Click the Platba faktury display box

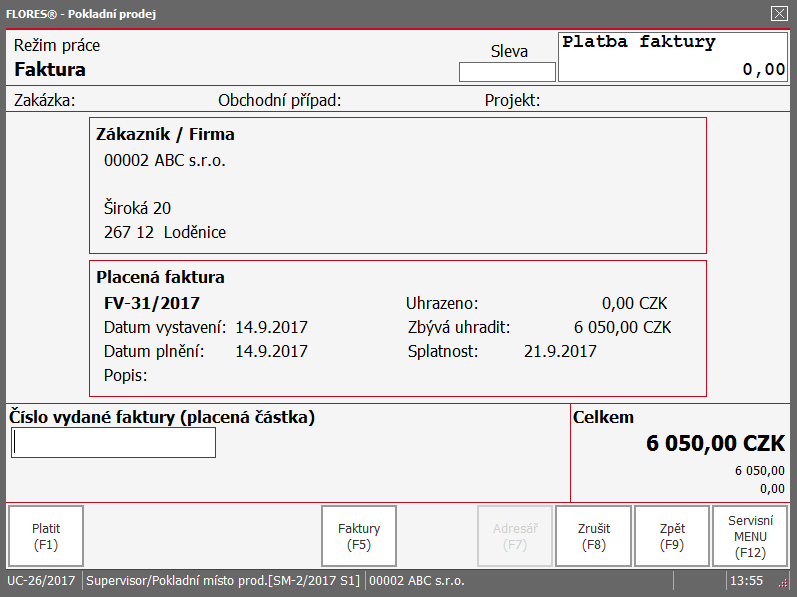(673, 57)
